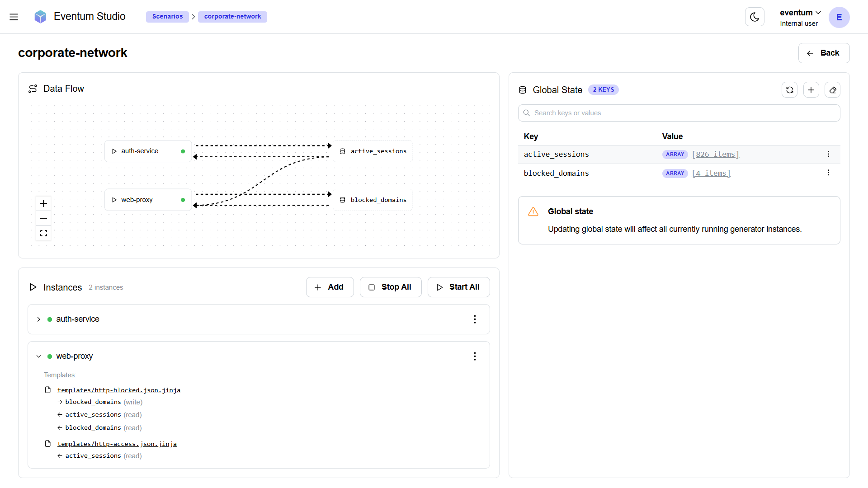Open the auth-service instance options menu
This screenshot has width=868, height=488.
[475, 319]
